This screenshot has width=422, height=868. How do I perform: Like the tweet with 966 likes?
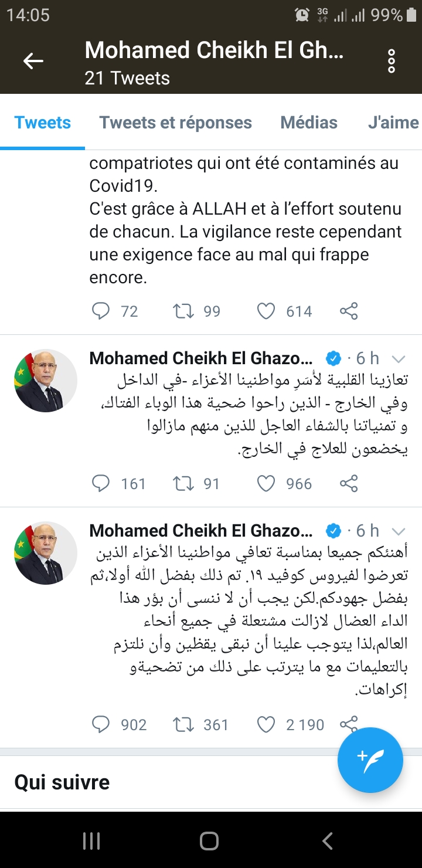tap(266, 483)
